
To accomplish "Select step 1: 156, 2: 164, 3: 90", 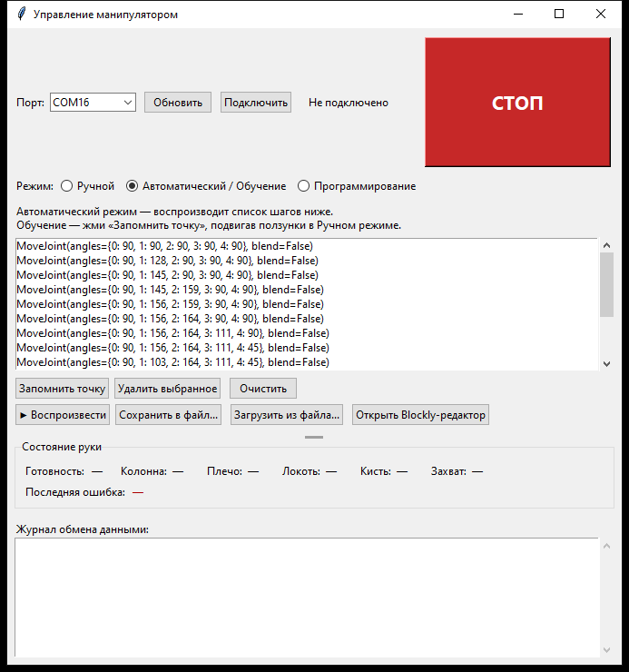I will [x=307, y=319].
